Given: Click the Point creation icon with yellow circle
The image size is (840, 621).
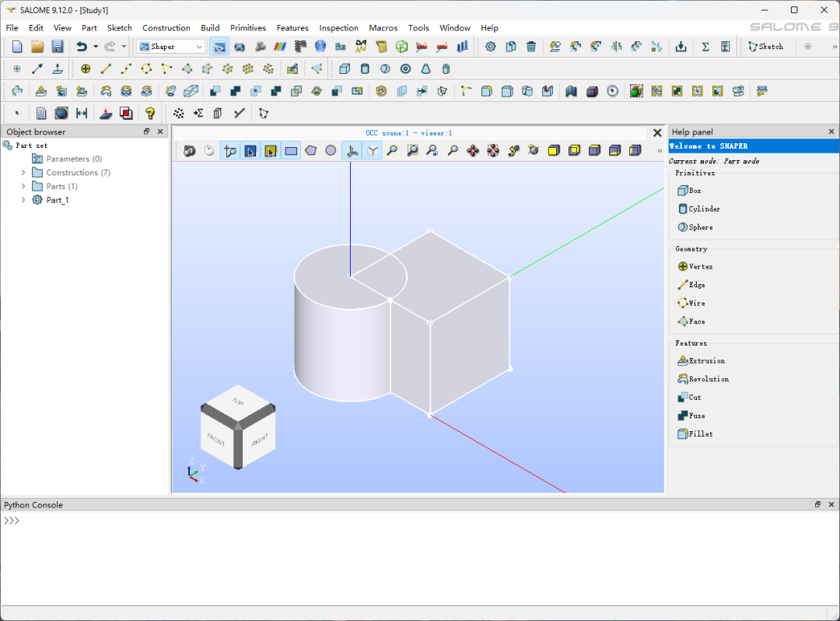Looking at the screenshot, I should (86, 68).
